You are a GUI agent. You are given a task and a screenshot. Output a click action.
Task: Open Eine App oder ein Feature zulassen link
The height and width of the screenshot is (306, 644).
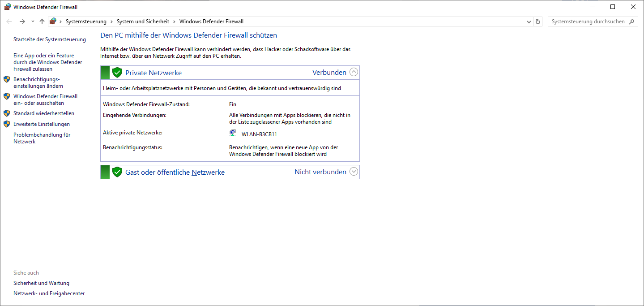click(48, 62)
